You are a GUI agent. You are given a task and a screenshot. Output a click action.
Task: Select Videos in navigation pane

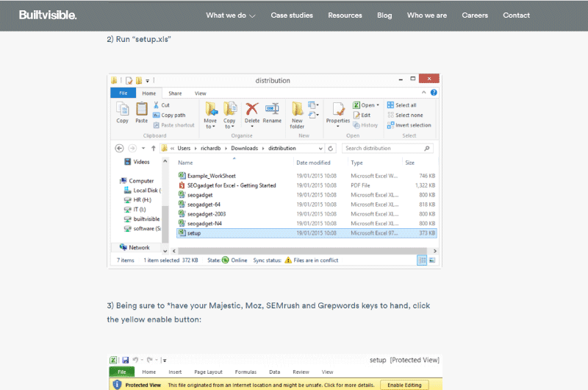137,162
